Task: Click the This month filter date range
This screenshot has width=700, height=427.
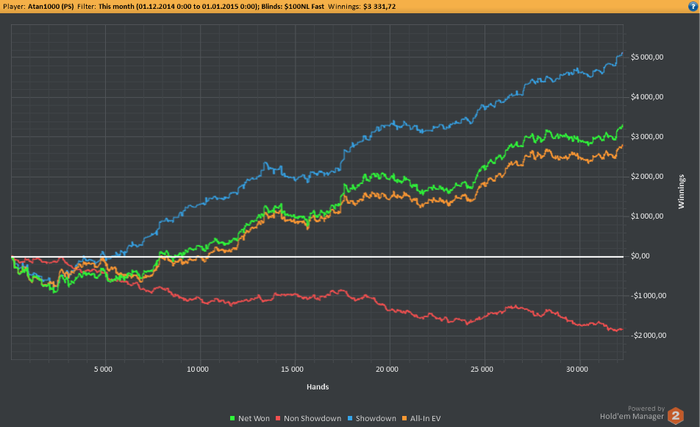Action: click(179, 6)
